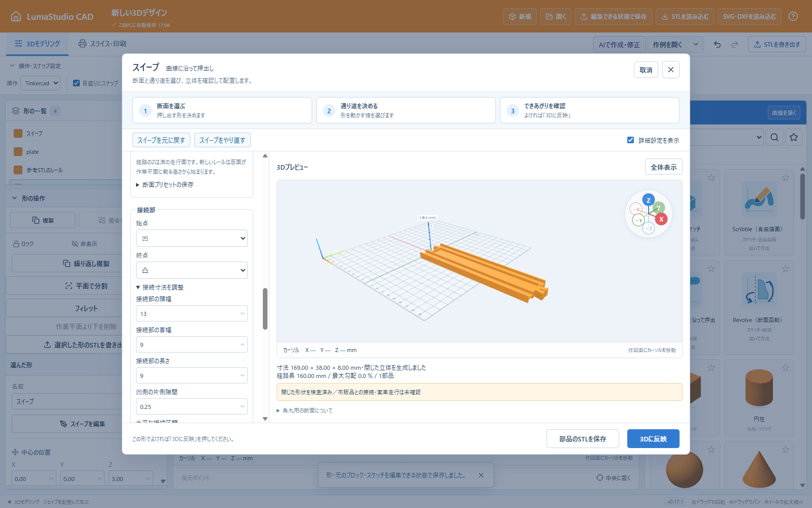Click the 非表示 hide eye icon
This screenshot has width=812, height=508.
click(75, 244)
